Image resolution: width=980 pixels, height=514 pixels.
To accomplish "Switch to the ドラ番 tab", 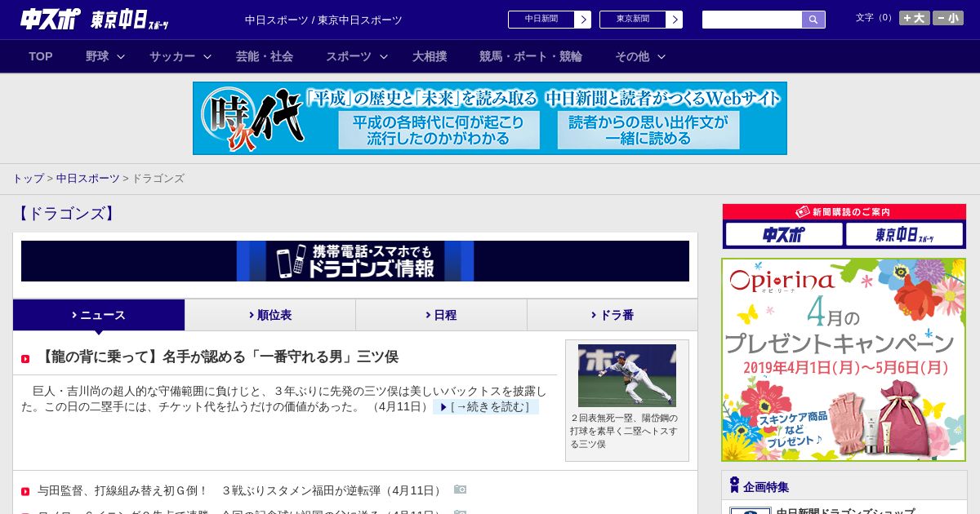I will tap(612, 315).
